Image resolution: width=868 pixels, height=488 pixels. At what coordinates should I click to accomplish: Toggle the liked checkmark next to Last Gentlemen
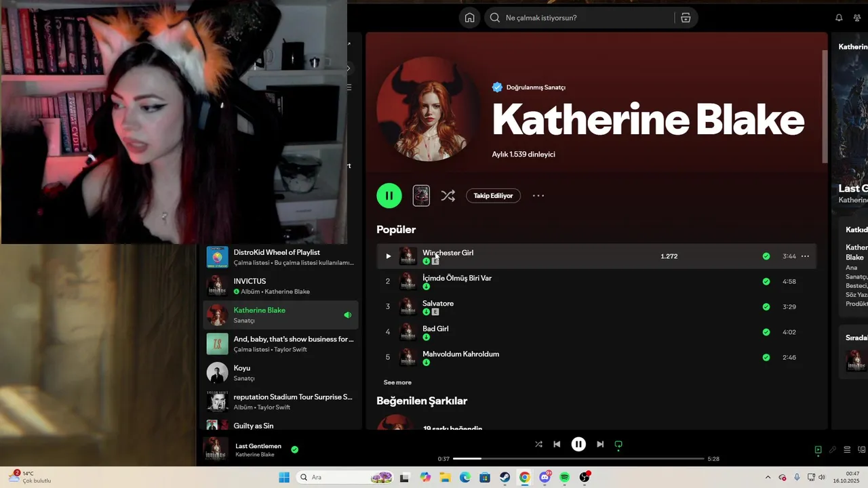294,449
